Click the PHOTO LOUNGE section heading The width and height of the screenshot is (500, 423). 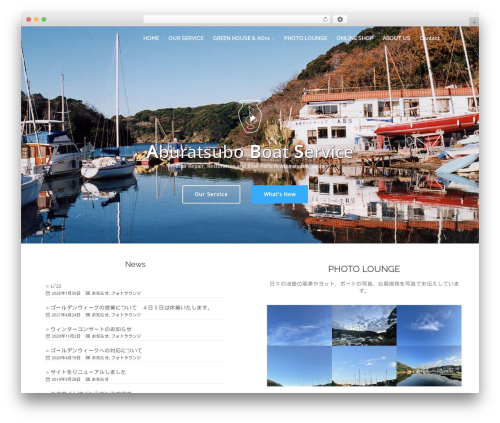pyautogui.click(x=364, y=269)
